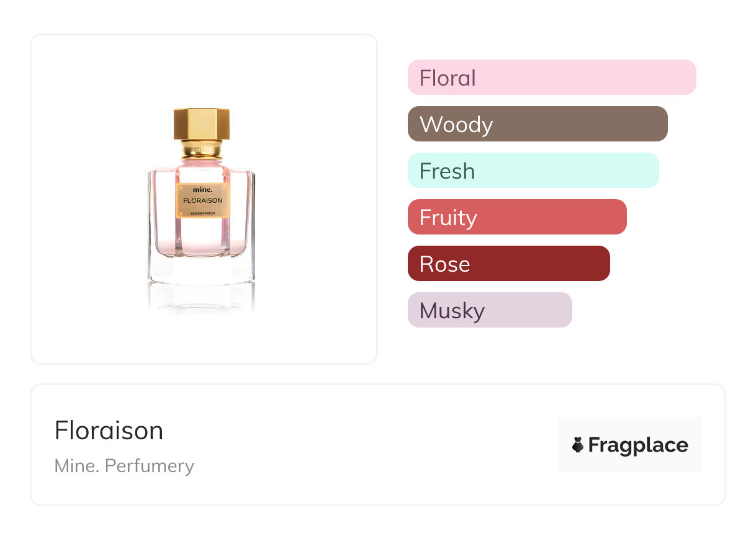Select the dark red Rose accord bar
Image resolution: width=756 pixels, height=536 pixels.
tap(509, 264)
